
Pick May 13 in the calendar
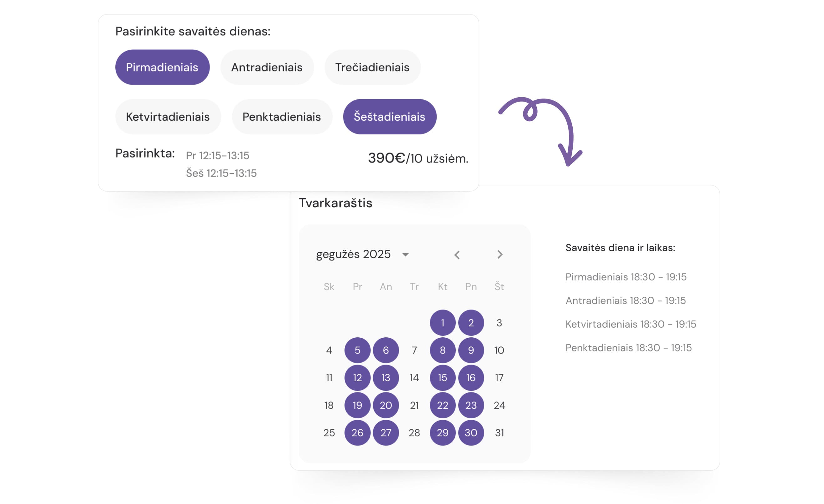pos(385,378)
